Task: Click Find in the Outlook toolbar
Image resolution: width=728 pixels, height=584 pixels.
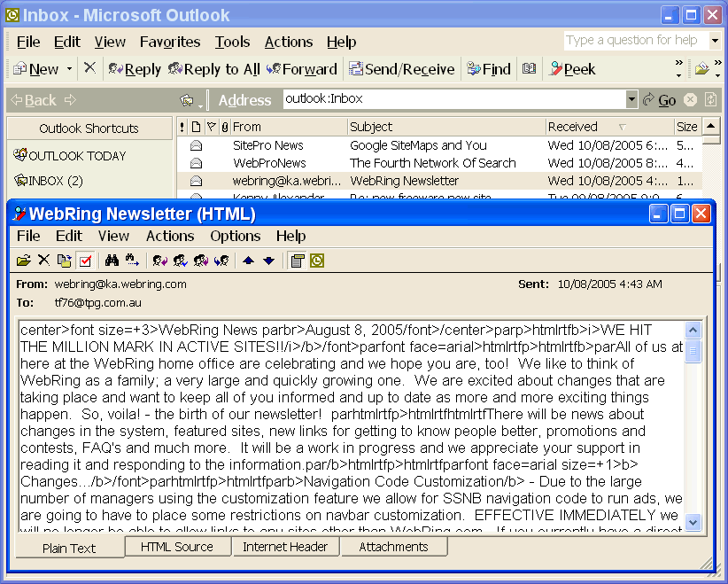Action: [489, 69]
